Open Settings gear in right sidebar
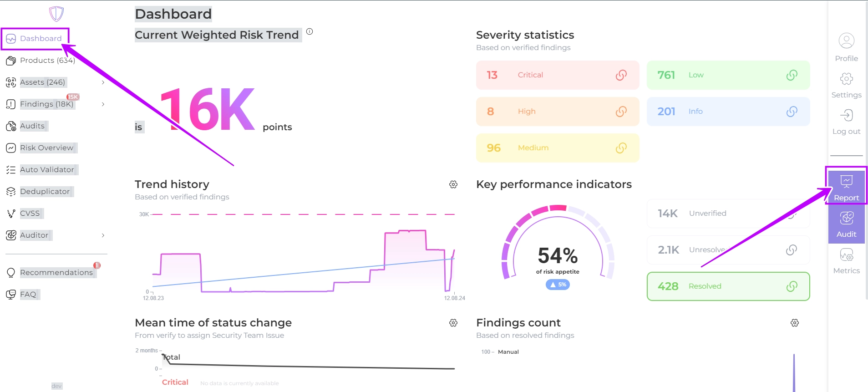The image size is (868, 392). (846, 79)
